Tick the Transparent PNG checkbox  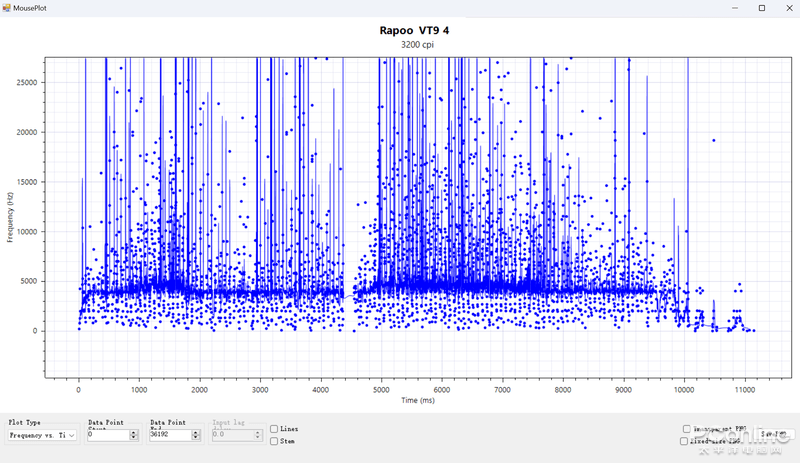(686, 429)
